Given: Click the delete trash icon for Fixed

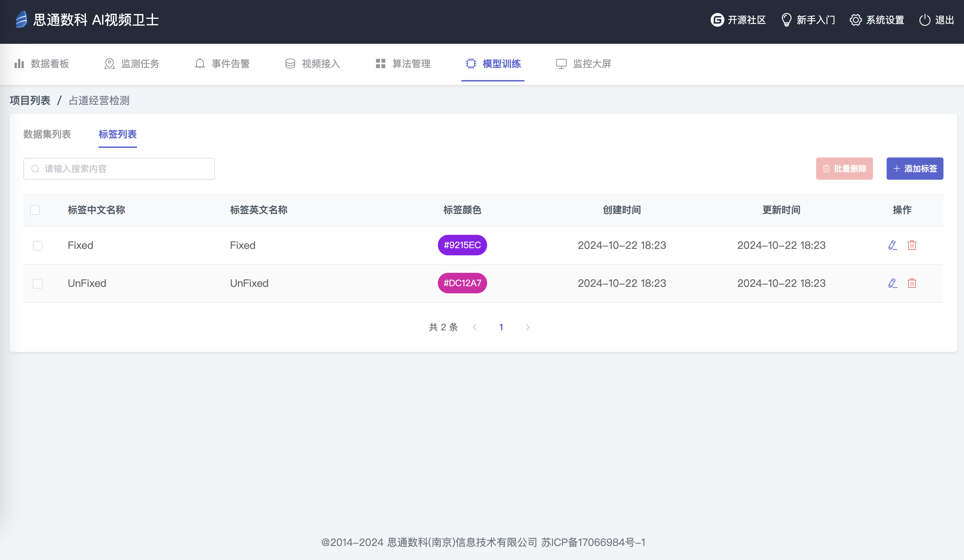Looking at the screenshot, I should (912, 245).
